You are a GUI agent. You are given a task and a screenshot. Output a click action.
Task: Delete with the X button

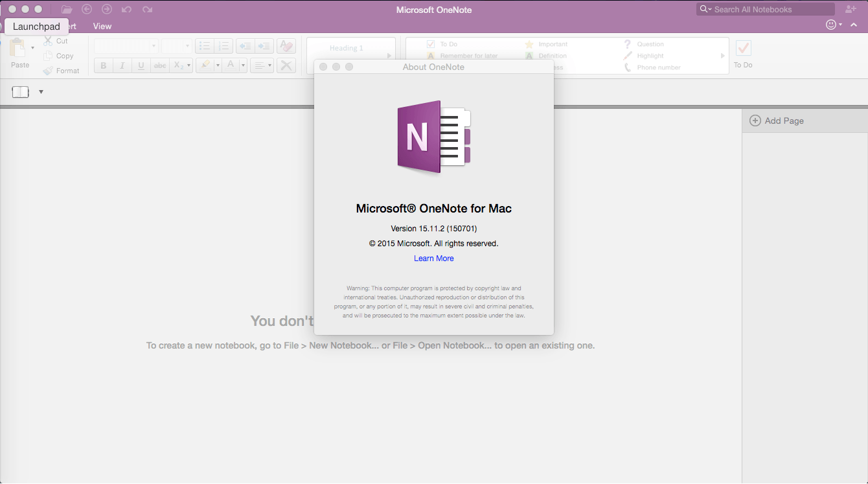[x=286, y=65]
